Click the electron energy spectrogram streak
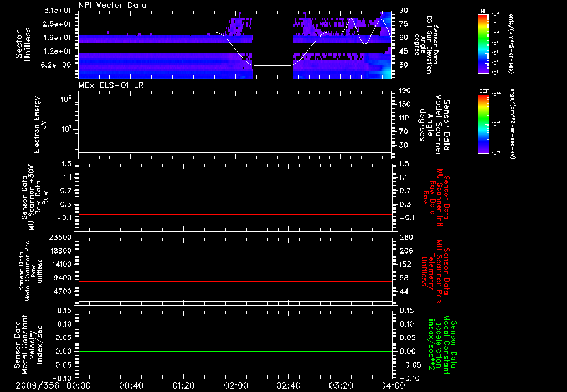The width and height of the screenshot is (567, 392). pyautogui.click(x=224, y=107)
